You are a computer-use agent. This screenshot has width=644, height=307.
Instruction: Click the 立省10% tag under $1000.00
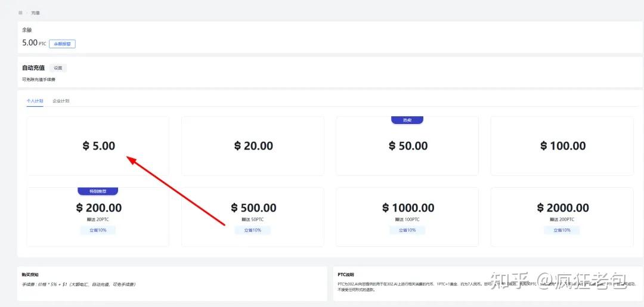click(x=407, y=230)
